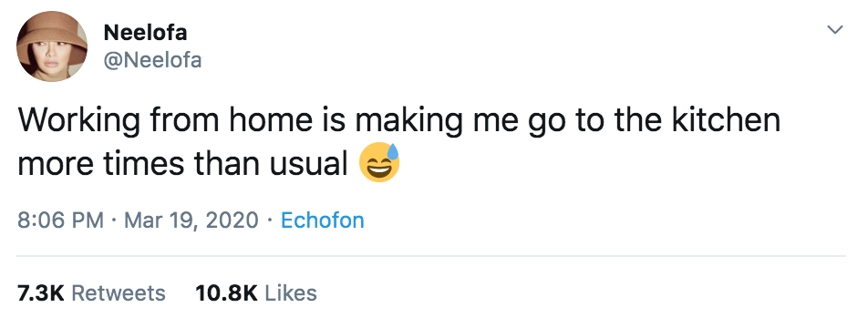Click the '10.8K' likes count number
Viewport: 868px width, 328px height.
click(226, 292)
